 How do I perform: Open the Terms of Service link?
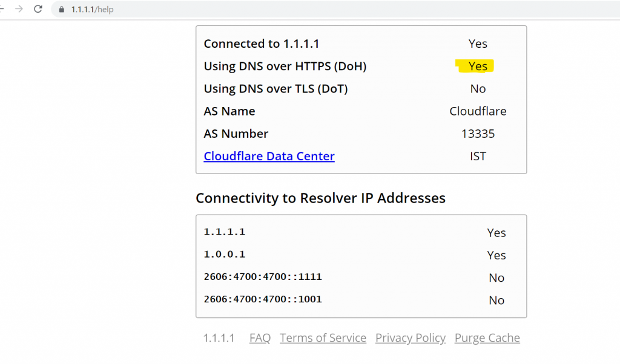[323, 338]
